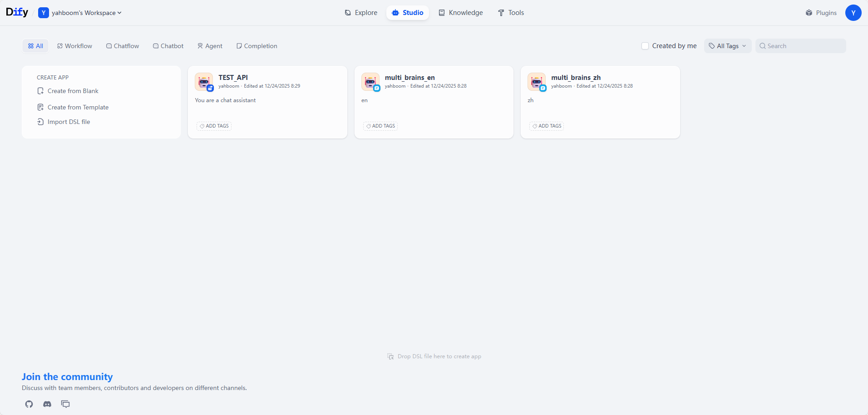This screenshot has height=415, width=868.
Task: Click the multi_brains_zh app robot icon
Action: click(x=537, y=82)
